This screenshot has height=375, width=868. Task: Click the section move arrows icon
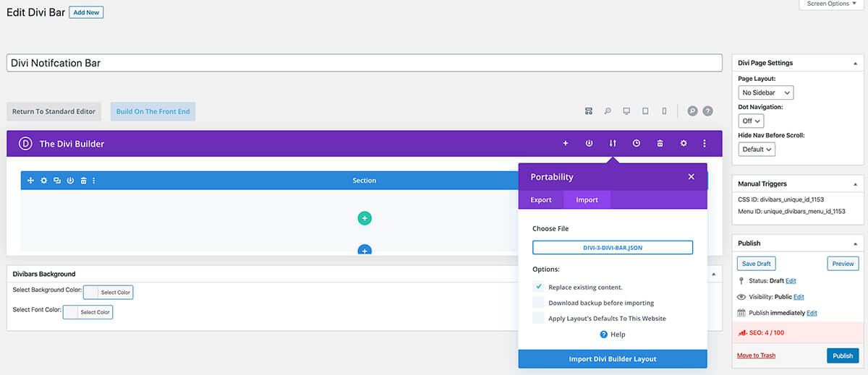click(x=30, y=180)
